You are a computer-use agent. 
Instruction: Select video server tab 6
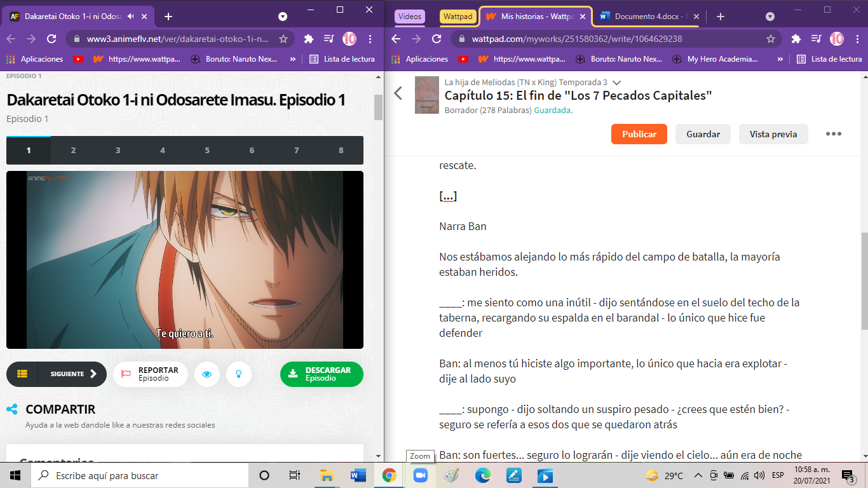point(252,151)
